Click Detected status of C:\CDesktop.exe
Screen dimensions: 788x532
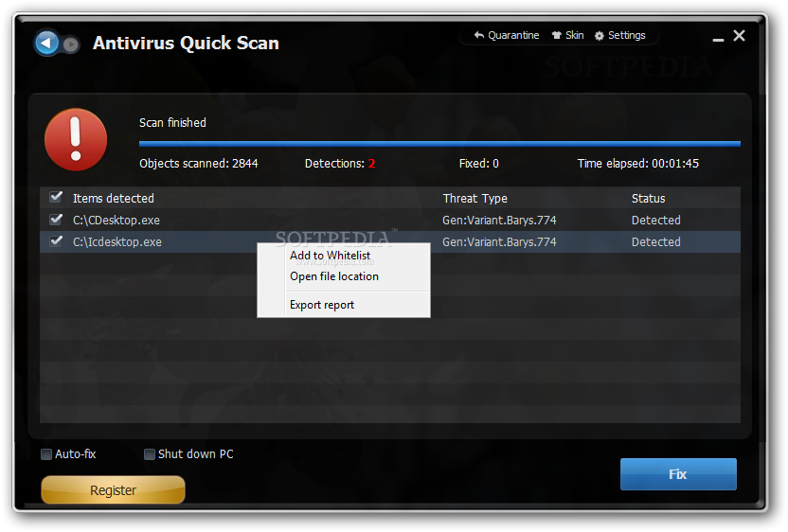point(655,220)
